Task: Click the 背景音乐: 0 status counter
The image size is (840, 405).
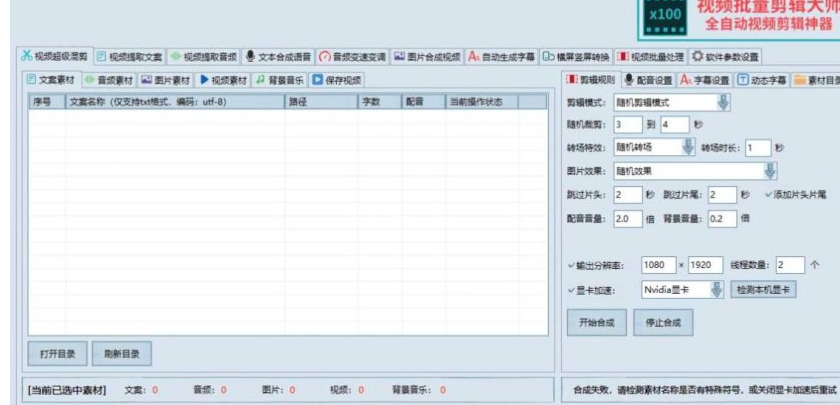Action: point(419,390)
